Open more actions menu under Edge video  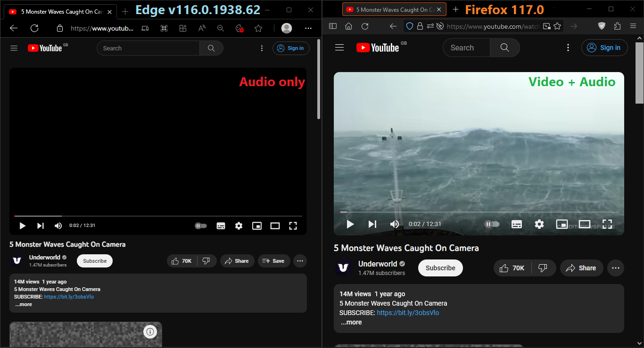[x=300, y=261]
